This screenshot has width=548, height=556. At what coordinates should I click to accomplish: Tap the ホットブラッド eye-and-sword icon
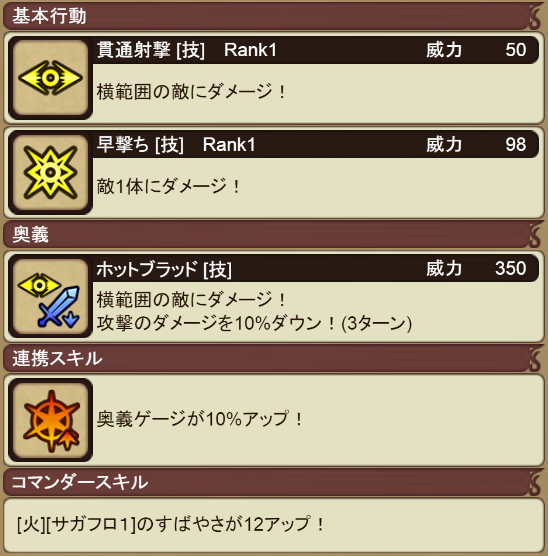click(50, 296)
